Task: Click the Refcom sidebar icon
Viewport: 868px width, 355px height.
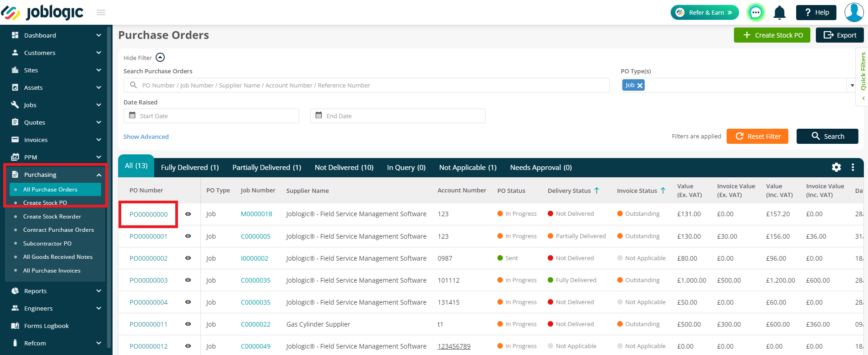Action: tap(15, 343)
